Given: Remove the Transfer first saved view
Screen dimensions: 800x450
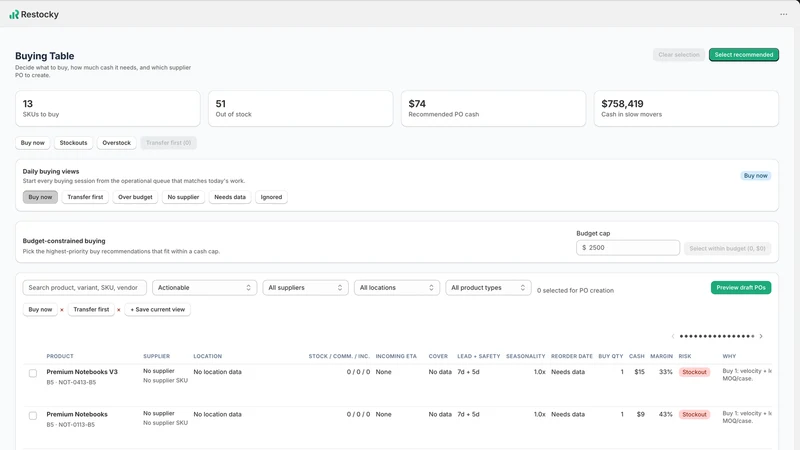Looking at the screenshot, I should pyautogui.click(x=119, y=310).
